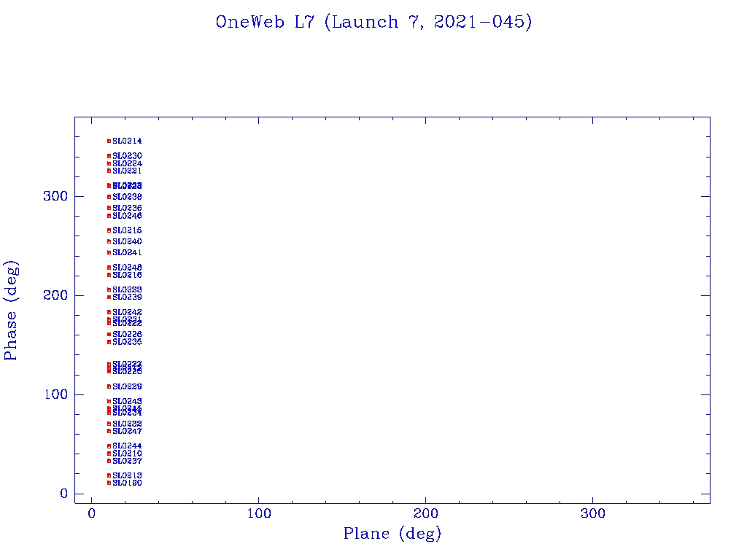Click the 300 tick label on Plane axis
The height and width of the screenshot is (560, 747).
592,513
